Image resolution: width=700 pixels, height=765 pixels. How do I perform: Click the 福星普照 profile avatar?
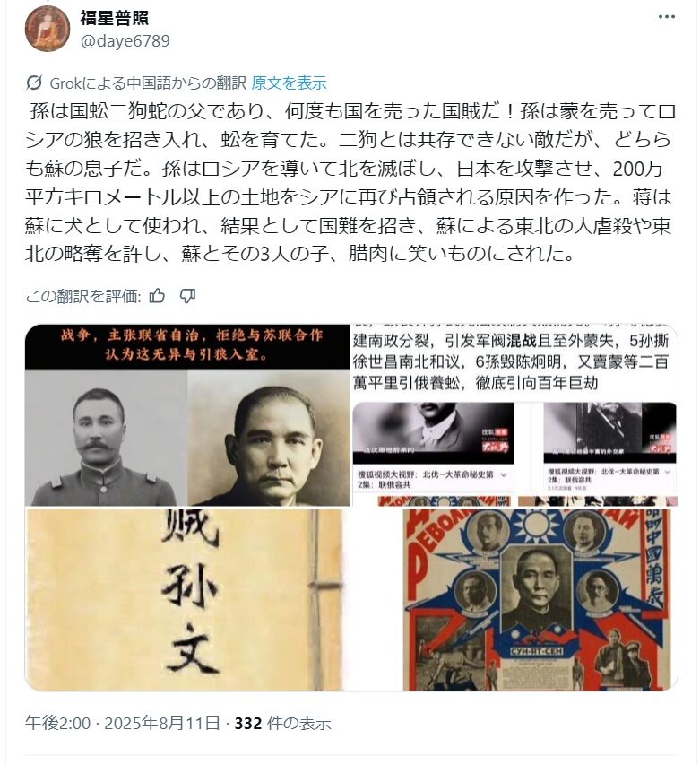point(48,29)
